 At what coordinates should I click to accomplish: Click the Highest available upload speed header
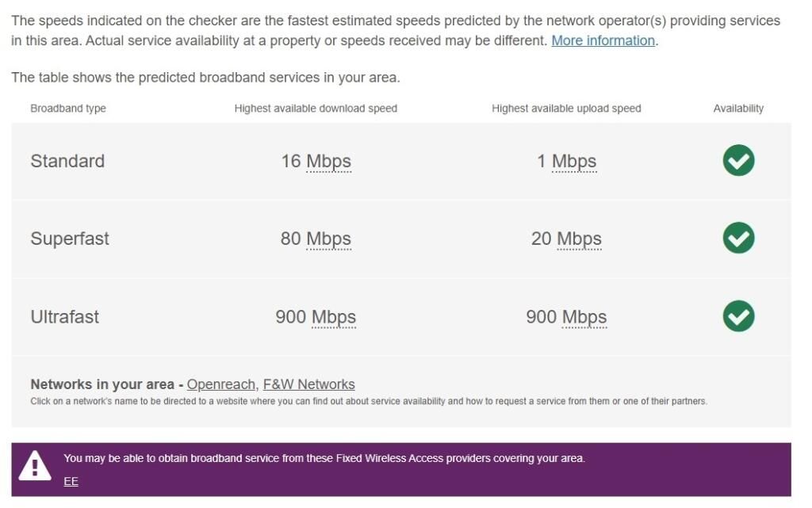point(566,109)
